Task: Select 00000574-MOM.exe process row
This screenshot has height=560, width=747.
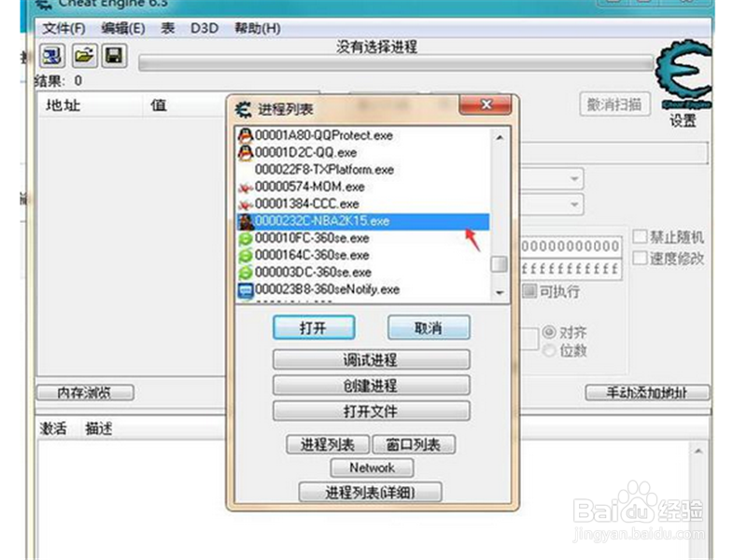Action: 363,188
